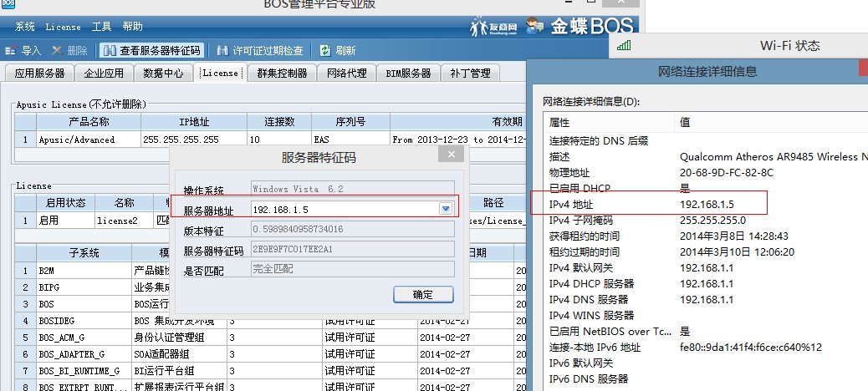This screenshot has height=391, width=868.
Task: Select the 物理地址 row in network details
Action: tap(706, 173)
